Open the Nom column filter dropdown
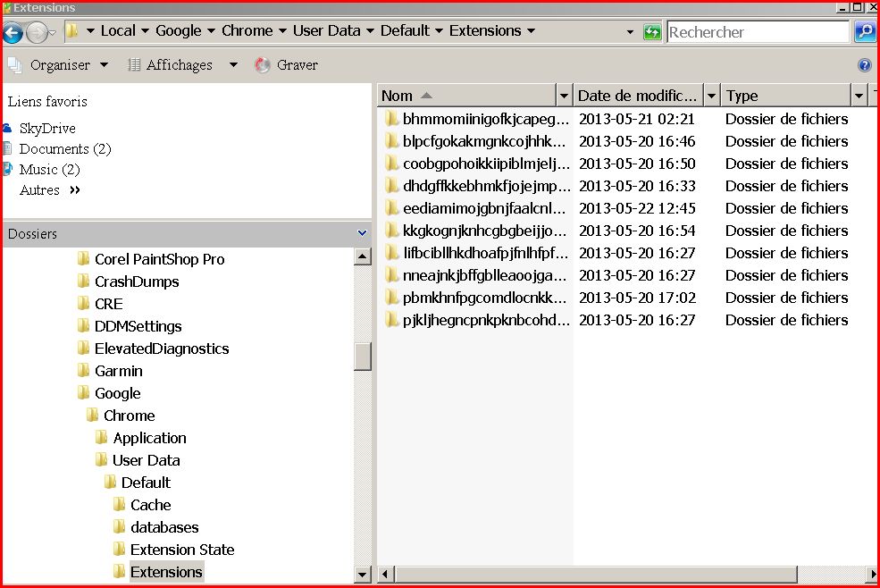The image size is (880, 588). coord(564,96)
